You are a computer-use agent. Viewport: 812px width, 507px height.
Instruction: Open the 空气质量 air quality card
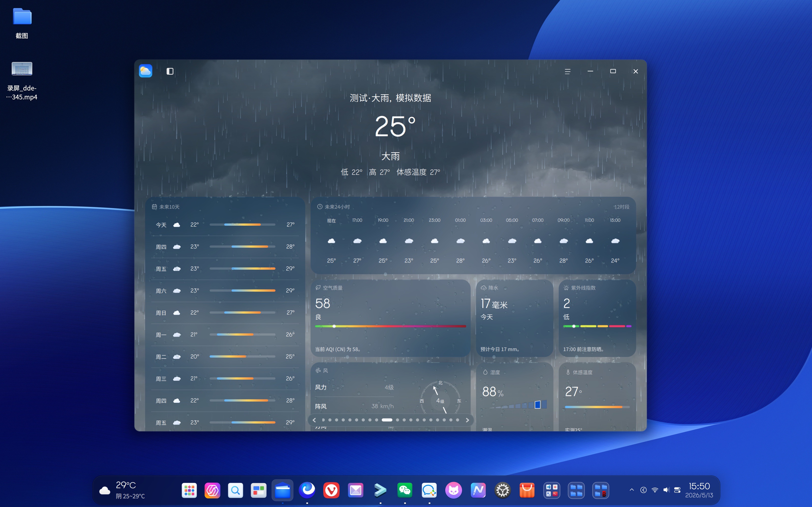click(x=391, y=318)
